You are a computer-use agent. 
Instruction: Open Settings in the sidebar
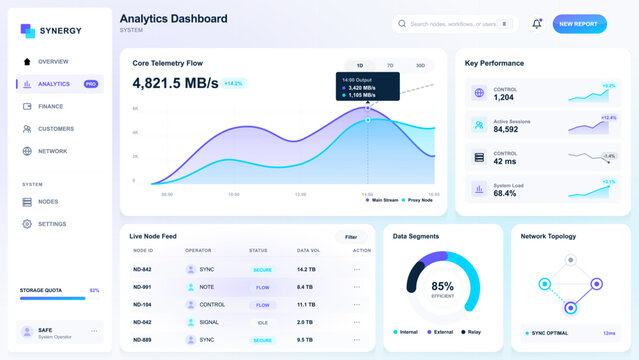(60, 224)
